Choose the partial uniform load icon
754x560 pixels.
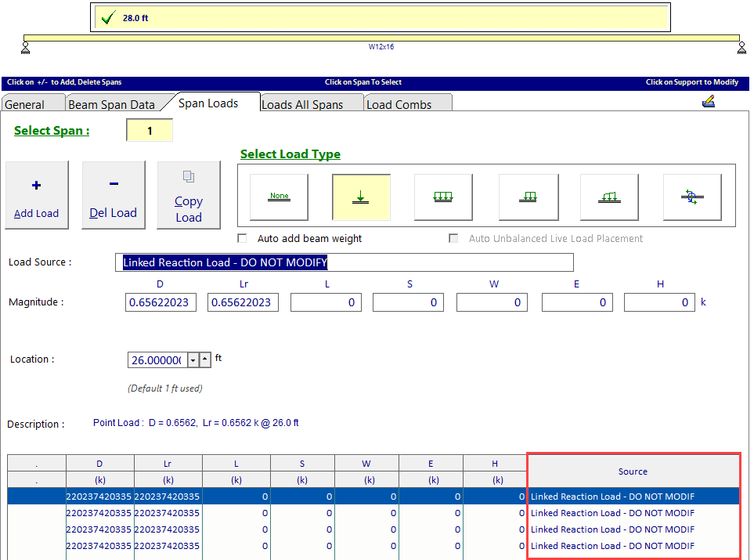(529, 197)
